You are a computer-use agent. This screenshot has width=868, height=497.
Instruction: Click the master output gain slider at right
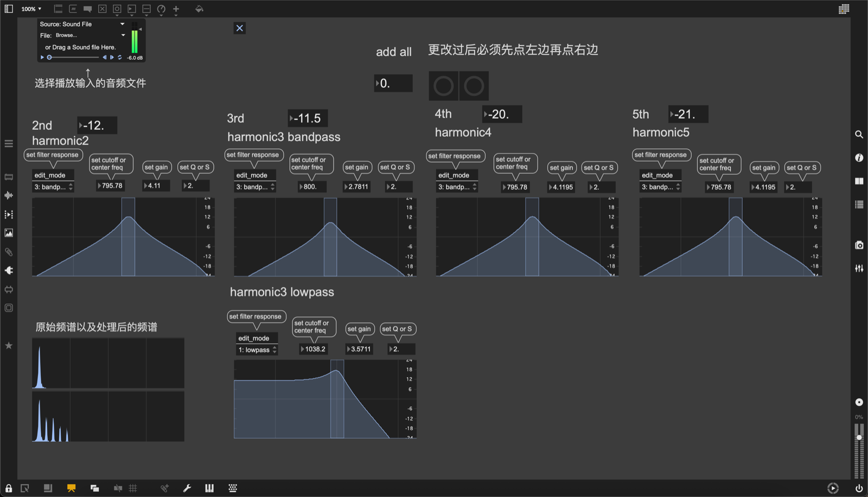point(859,450)
